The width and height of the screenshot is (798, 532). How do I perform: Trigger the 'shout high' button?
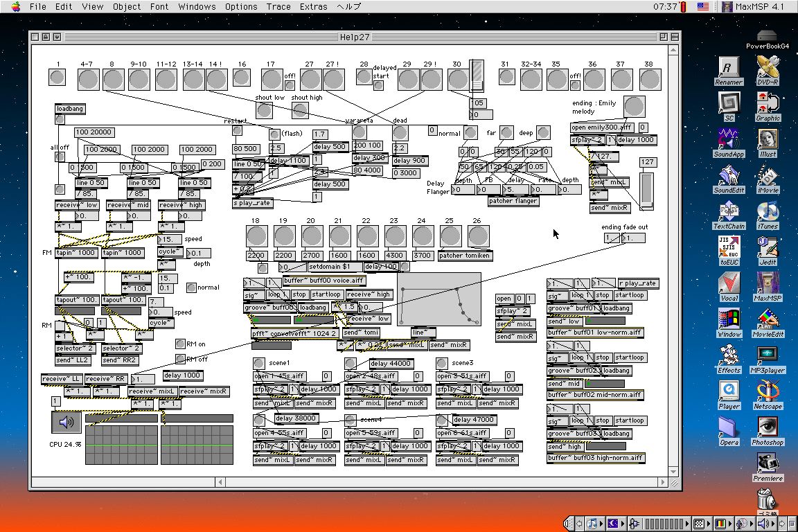(300, 110)
